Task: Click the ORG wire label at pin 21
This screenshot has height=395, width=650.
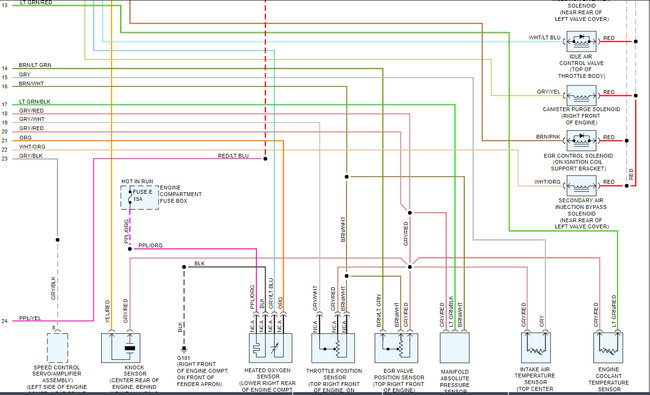Action: 25,138
